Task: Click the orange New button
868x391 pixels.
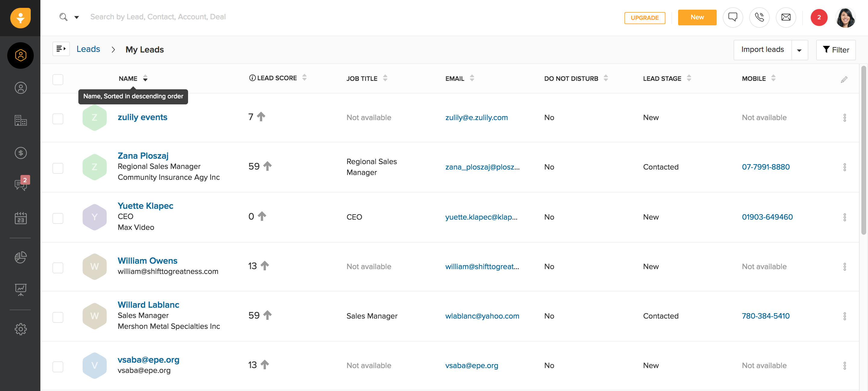Action: point(697,17)
